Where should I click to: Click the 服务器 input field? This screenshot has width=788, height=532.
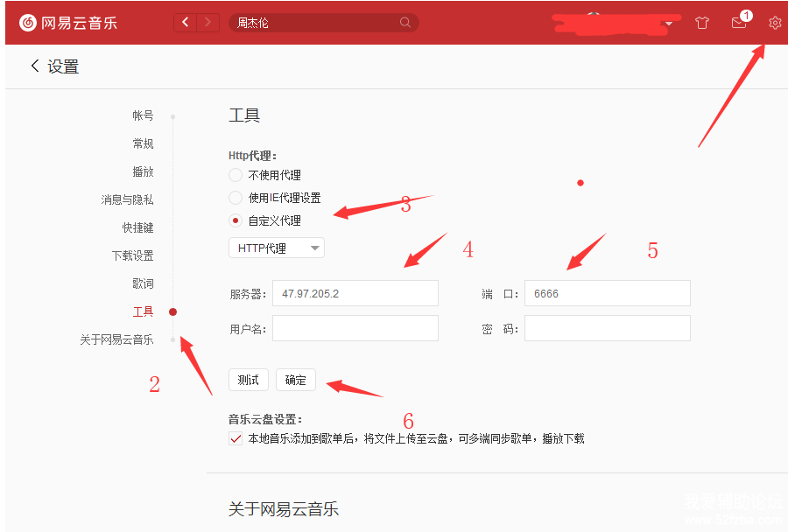pyautogui.click(x=355, y=293)
